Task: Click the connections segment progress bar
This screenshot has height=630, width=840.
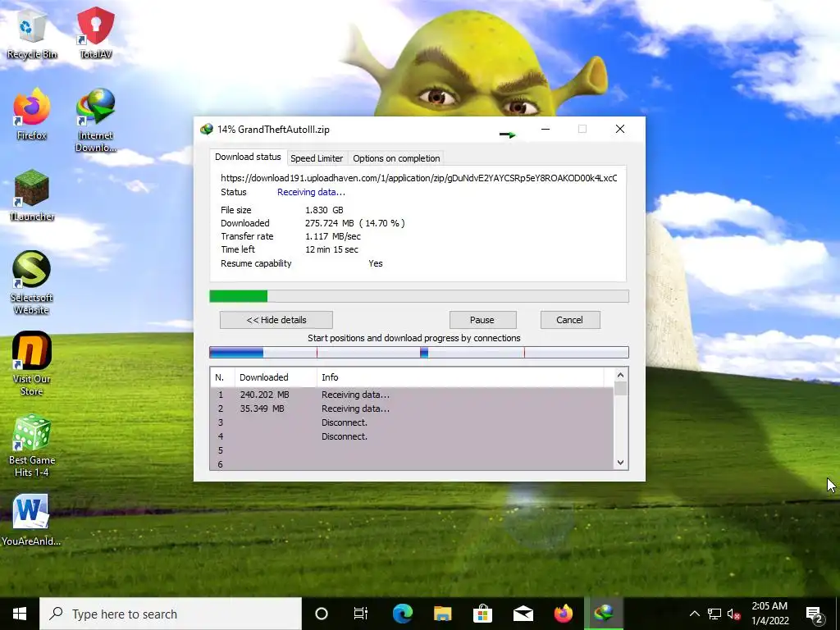Action: 419,353
